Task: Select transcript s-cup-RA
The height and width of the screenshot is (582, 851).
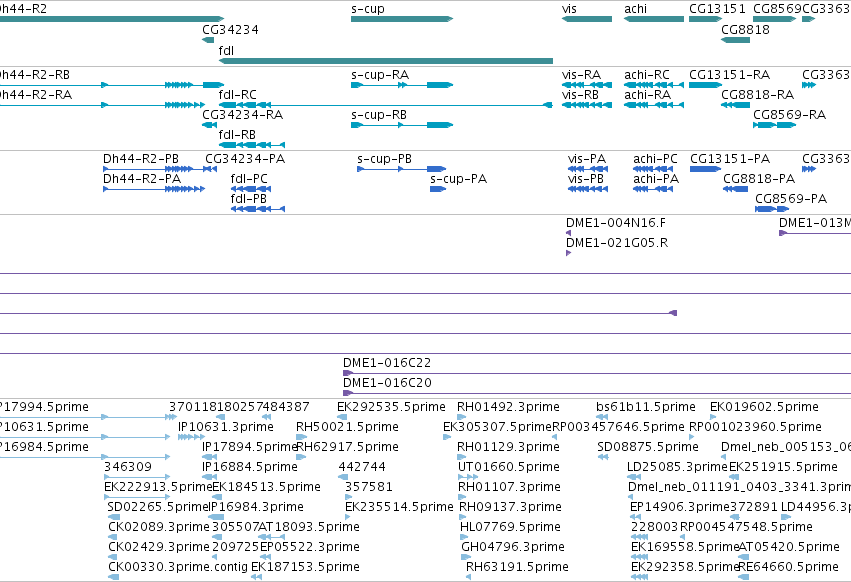Action: click(x=402, y=85)
